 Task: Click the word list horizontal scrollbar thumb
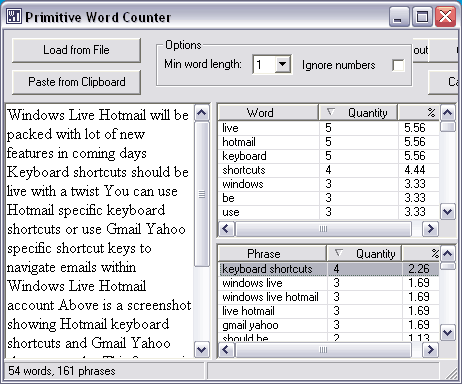click(323, 229)
